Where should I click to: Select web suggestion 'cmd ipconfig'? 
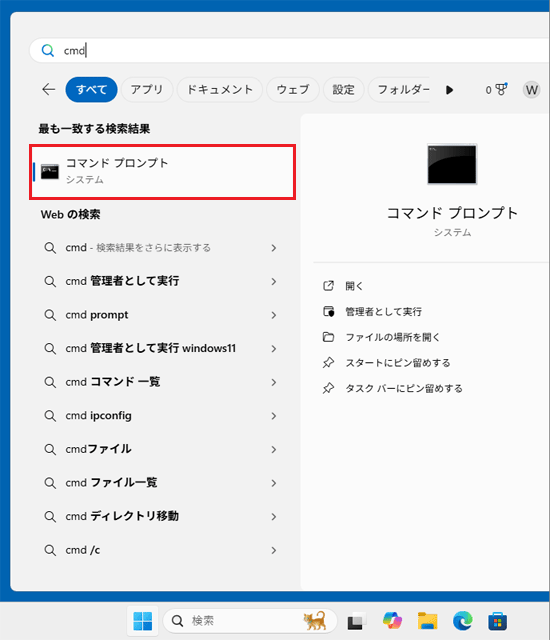[x=161, y=416]
